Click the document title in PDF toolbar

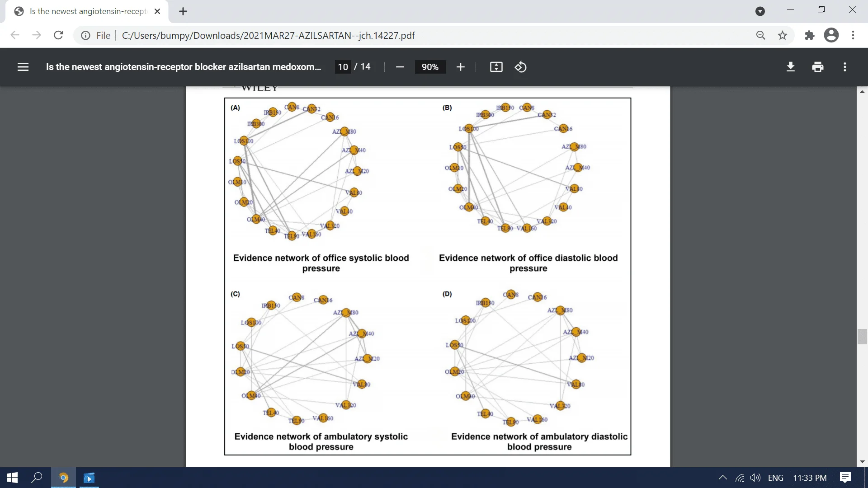184,67
